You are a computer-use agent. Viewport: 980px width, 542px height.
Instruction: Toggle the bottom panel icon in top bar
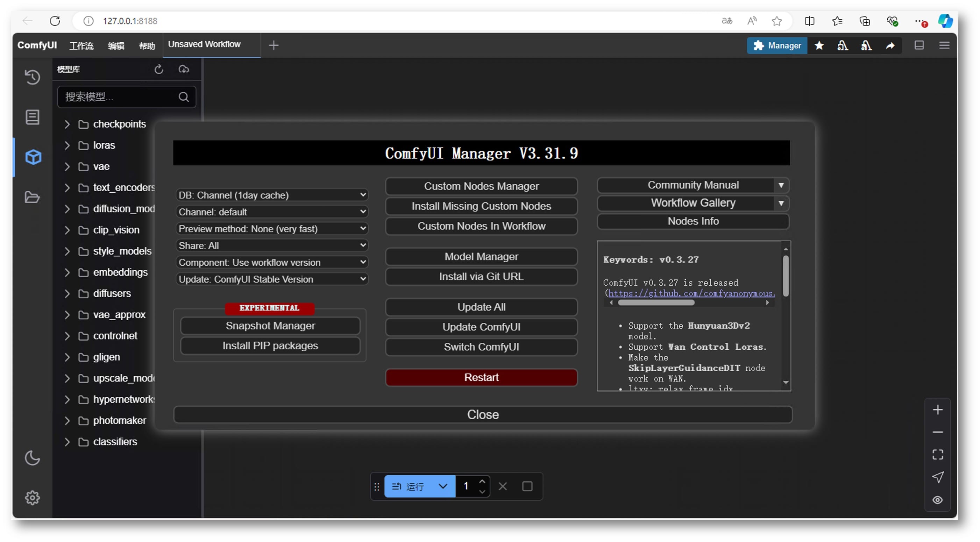coord(919,45)
